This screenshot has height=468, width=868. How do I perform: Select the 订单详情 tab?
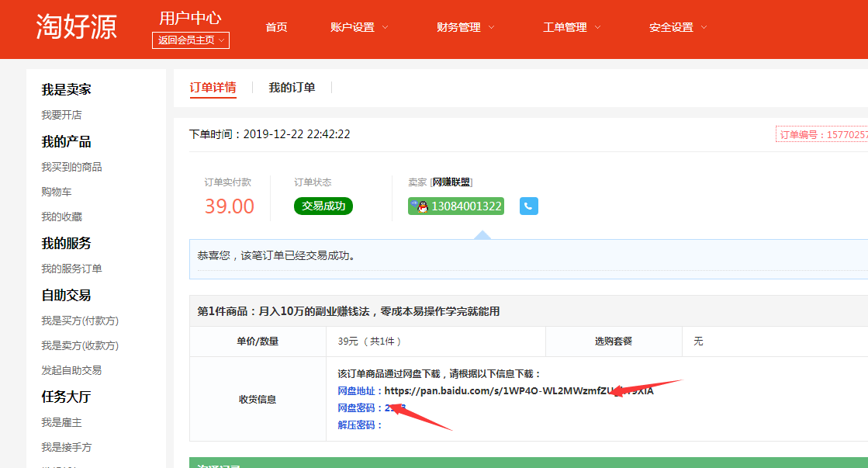(x=213, y=88)
